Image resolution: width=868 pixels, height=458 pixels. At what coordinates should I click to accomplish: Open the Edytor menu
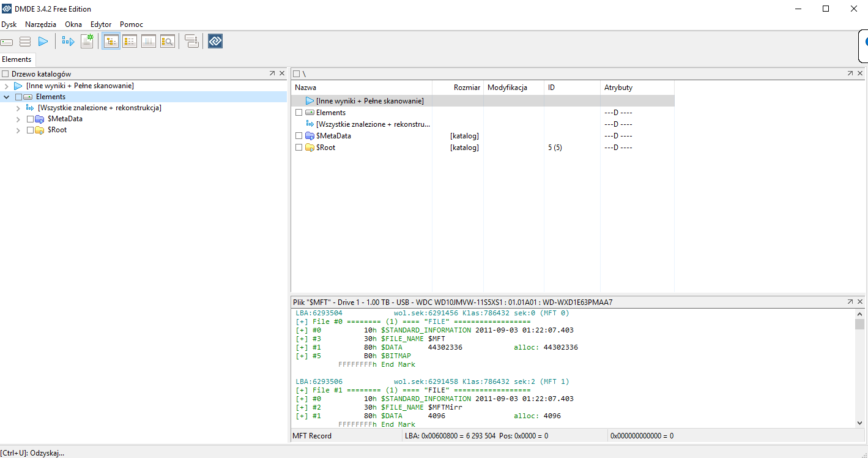101,24
